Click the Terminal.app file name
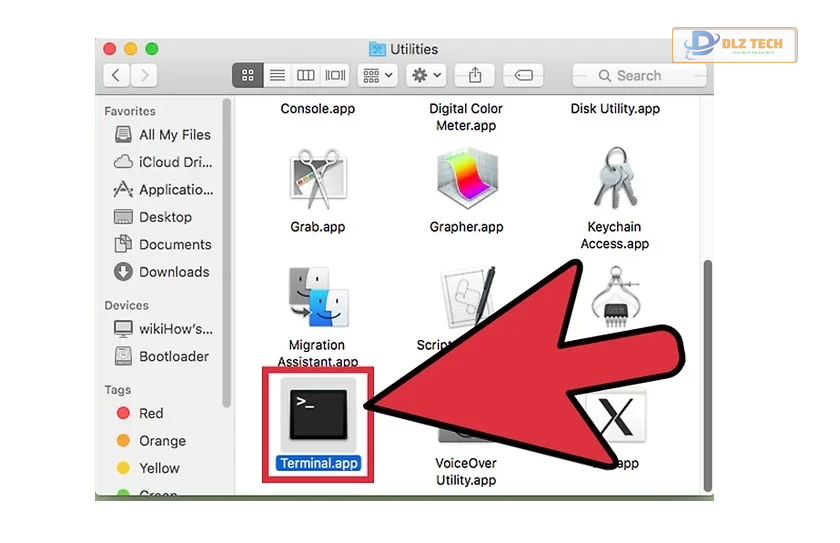This screenshot has width=840, height=543. 319,463
